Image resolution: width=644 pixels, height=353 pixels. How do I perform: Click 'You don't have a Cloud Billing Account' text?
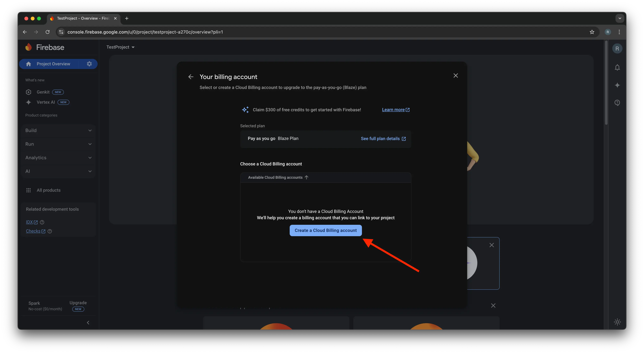(325, 211)
